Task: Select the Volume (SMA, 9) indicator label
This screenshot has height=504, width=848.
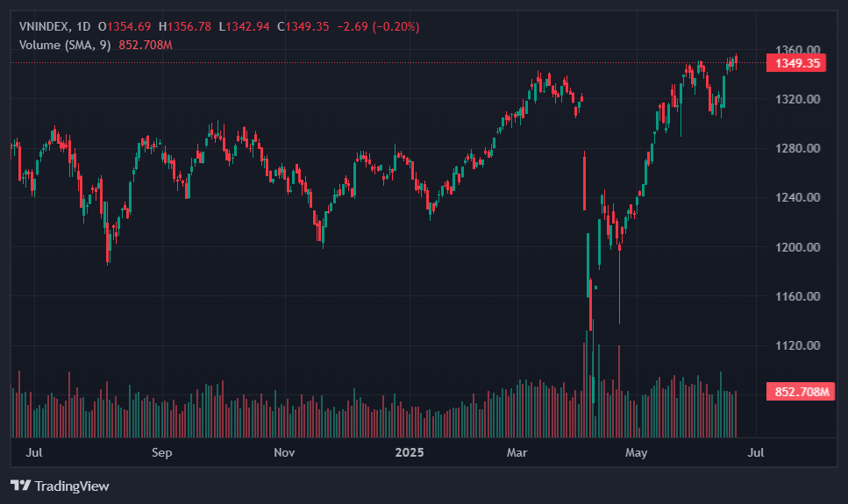Action: point(65,45)
